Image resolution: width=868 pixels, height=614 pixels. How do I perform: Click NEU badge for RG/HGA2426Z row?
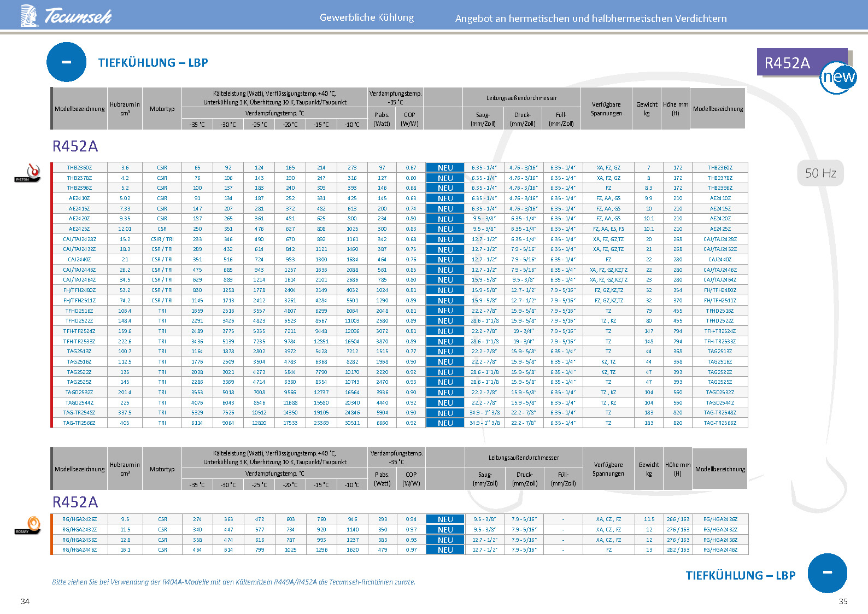click(x=445, y=519)
